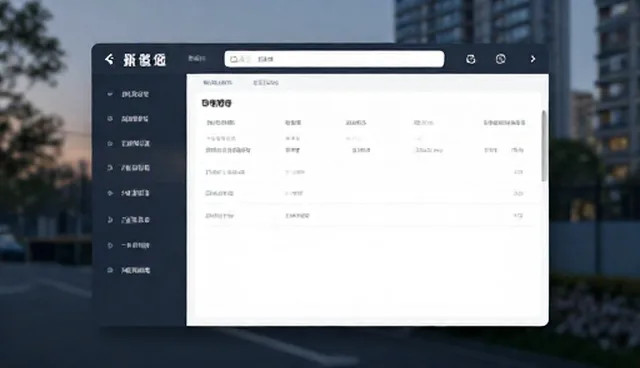The width and height of the screenshot is (640, 368).
Task: Click the icon of the fourth sidebar item
Action: pyautogui.click(x=110, y=168)
